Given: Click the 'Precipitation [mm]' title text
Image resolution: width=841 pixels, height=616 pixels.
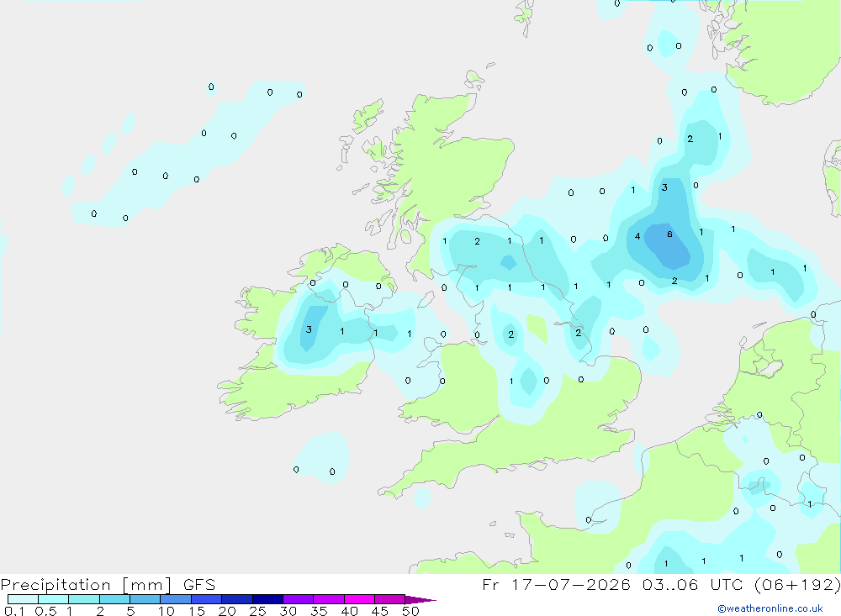Looking at the screenshot, I should (87, 584).
